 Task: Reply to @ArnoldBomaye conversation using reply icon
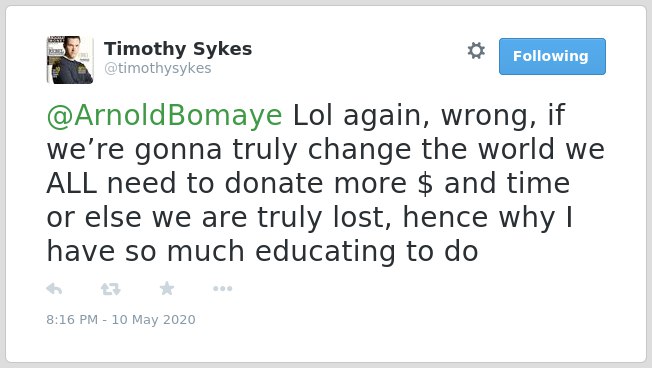pyautogui.click(x=54, y=289)
